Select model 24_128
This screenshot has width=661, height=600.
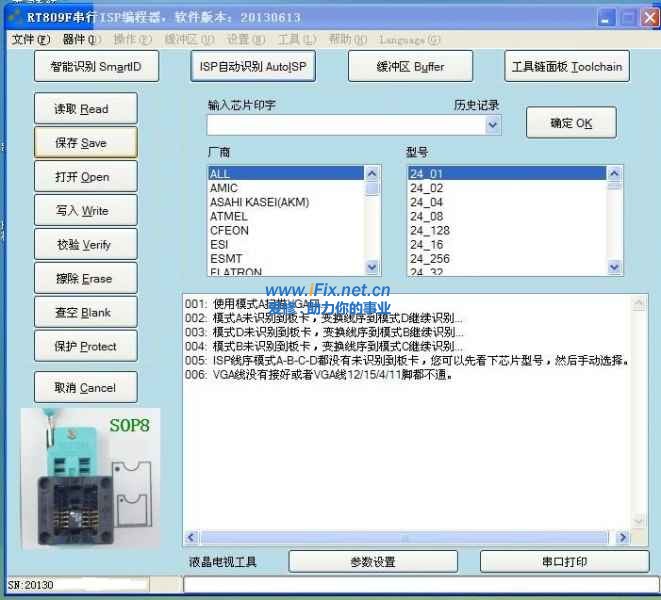pos(507,230)
